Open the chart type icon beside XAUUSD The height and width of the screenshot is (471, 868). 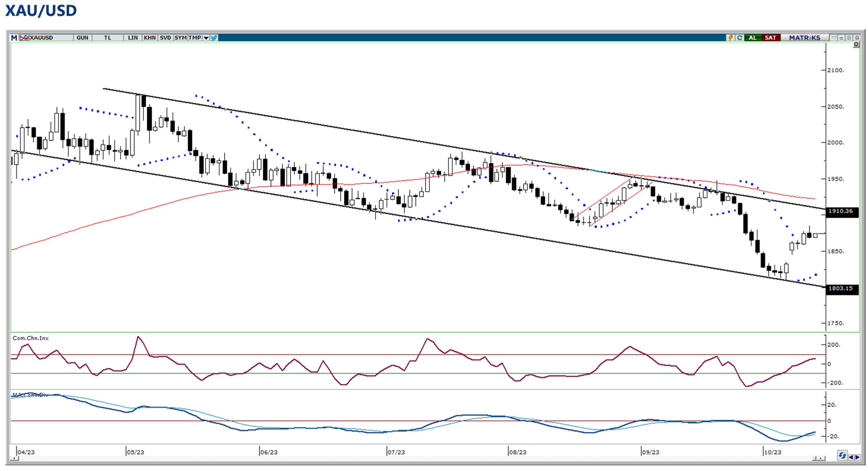(x=24, y=38)
